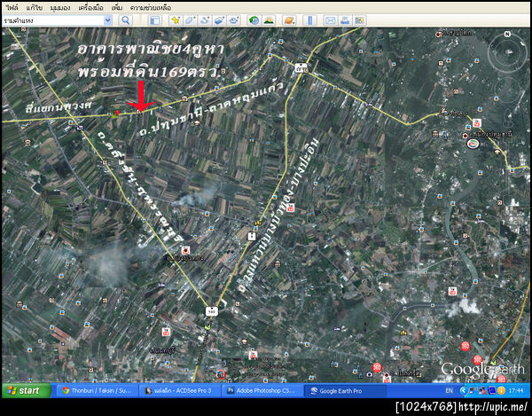The height and width of the screenshot is (416, 532).
Task: Click the red placemark pin on the road
Action: tap(117, 113)
